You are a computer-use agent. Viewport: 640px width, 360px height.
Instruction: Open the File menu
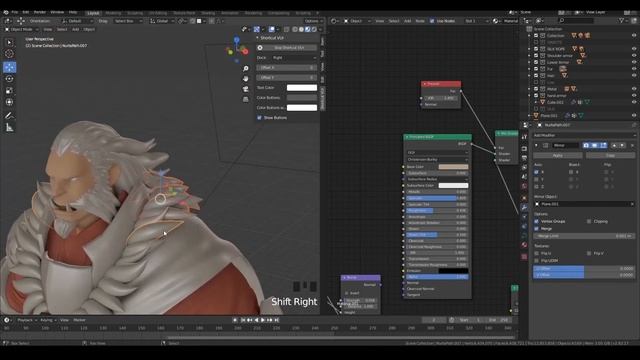[x=15, y=12]
